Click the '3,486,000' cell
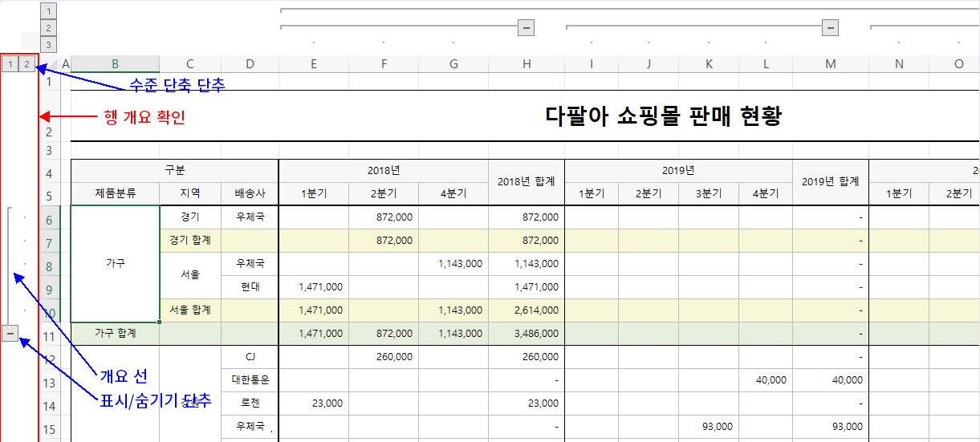980x442 pixels. pos(527,333)
